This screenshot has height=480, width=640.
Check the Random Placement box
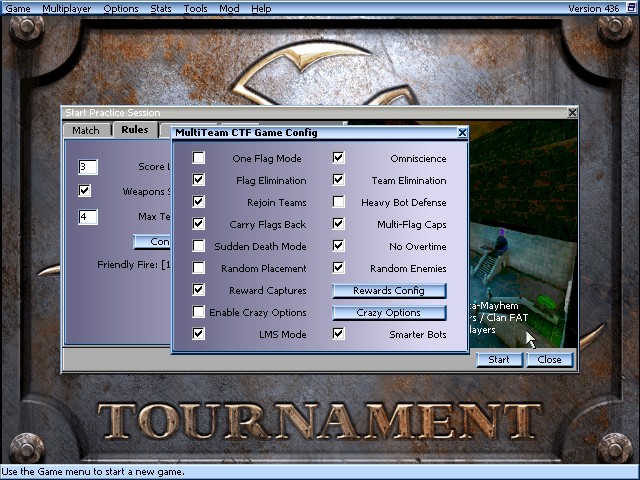[x=199, y=268]
